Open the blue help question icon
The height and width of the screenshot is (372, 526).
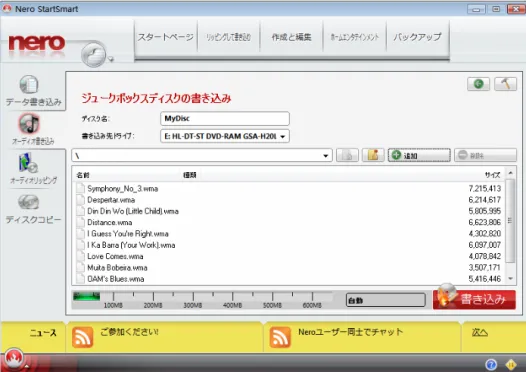(491, 364)
